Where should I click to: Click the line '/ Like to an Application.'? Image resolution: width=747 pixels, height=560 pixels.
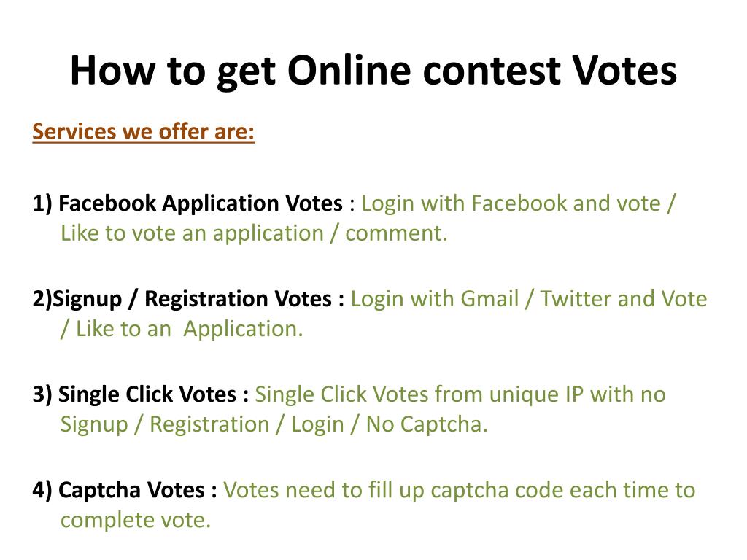coord(182,329)
